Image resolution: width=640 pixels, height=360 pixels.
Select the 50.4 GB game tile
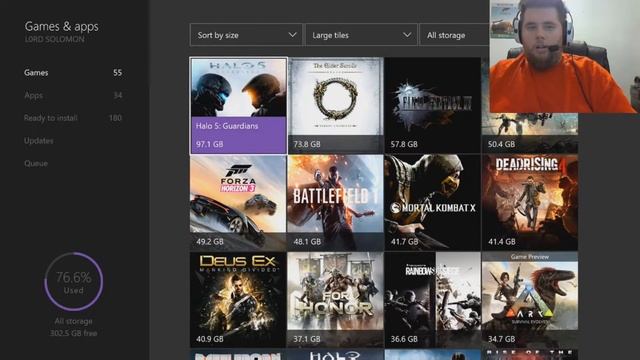click(x=530, y=133)
